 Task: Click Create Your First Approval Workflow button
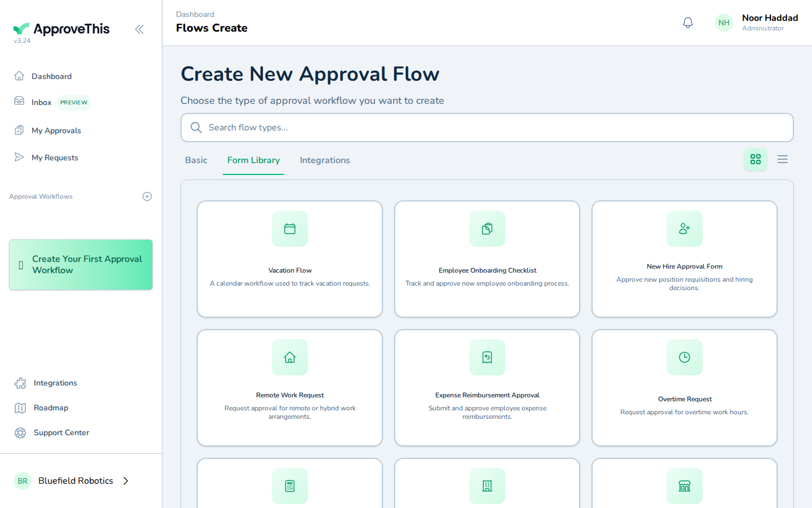(81, 265)
